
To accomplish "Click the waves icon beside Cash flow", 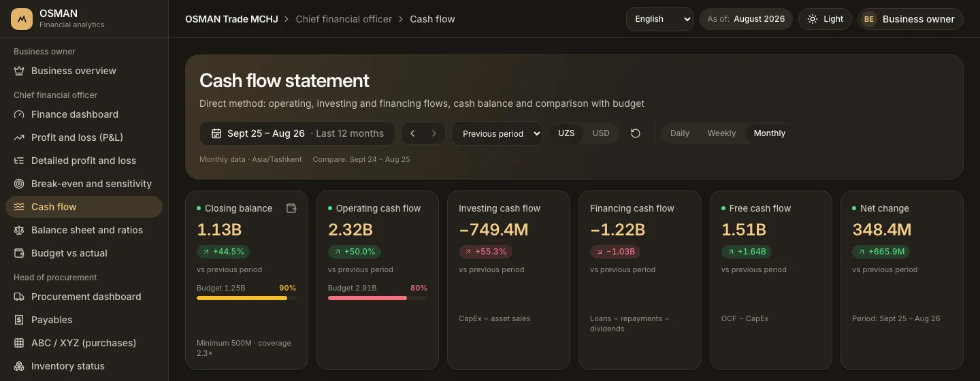I will (19, 207).
